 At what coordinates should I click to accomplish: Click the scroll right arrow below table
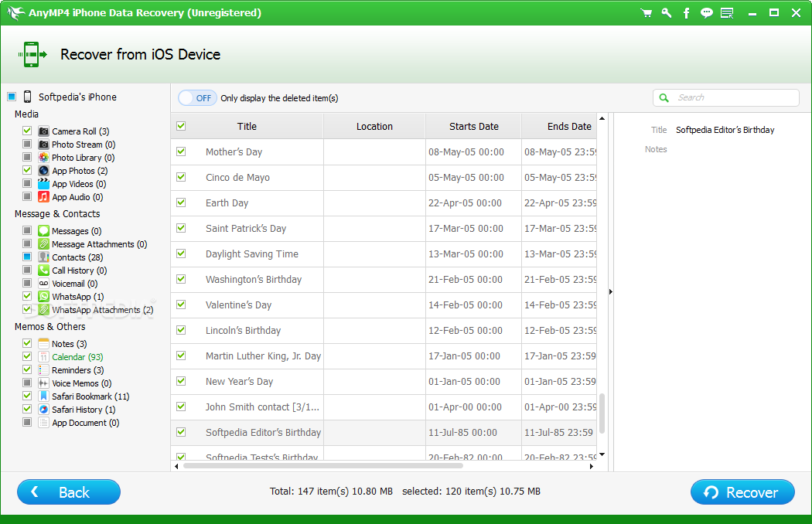coord(592,466)
